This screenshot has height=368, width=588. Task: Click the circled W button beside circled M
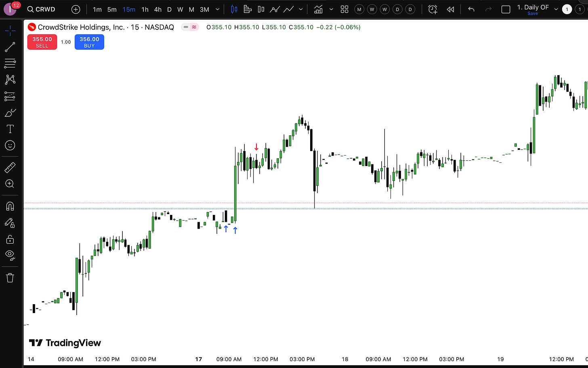pos(372,9)
